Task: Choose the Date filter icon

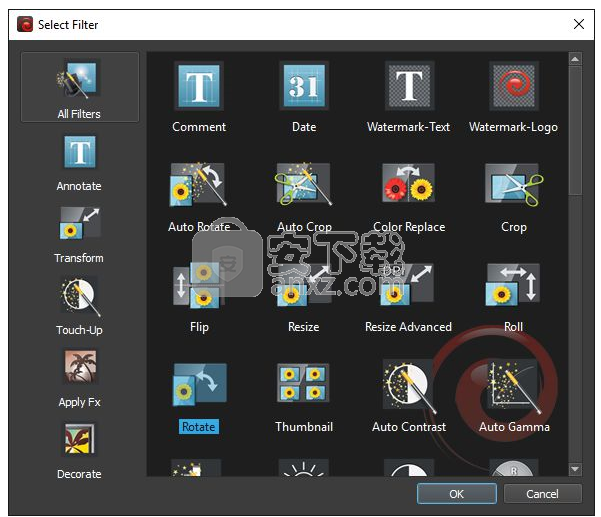Action: [303, 87]
